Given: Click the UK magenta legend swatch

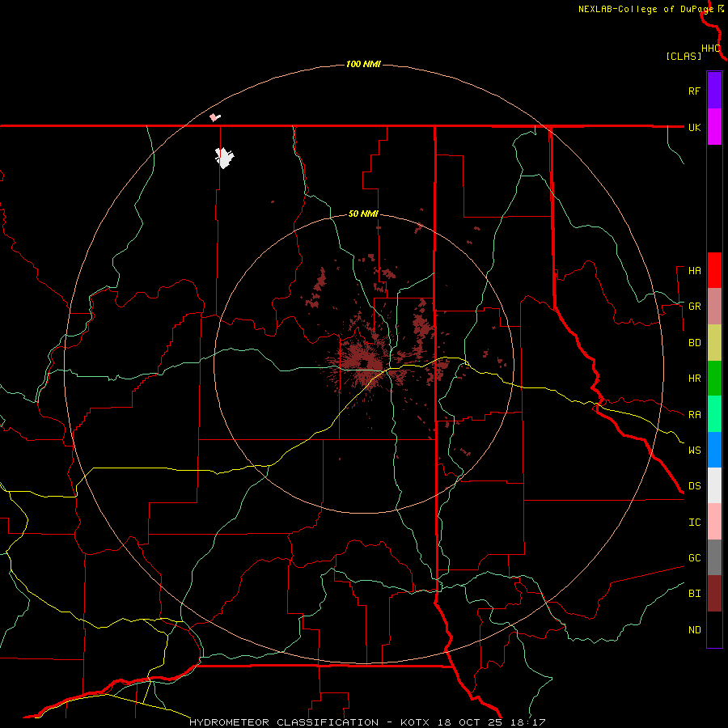Looking at the screenshot, I should (x=714, y=127).
